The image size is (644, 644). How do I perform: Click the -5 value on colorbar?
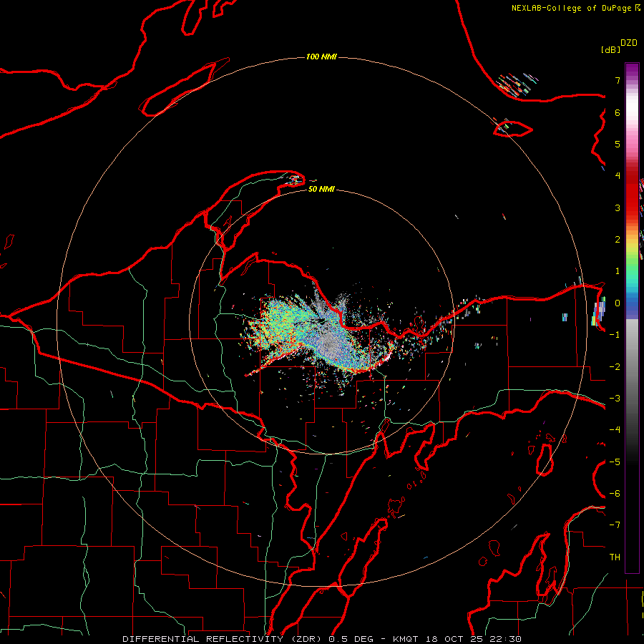(615, 462)
